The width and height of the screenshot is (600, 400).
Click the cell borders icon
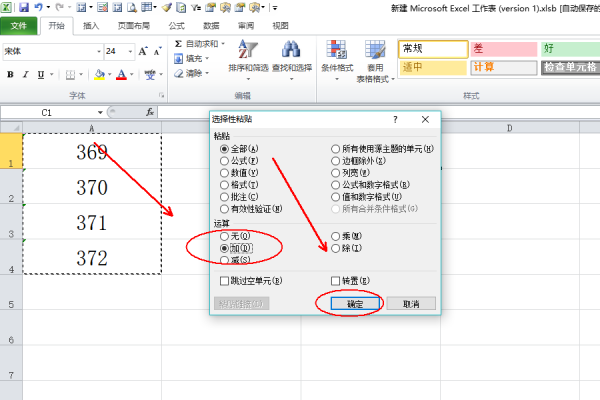[x=70, y=74]
